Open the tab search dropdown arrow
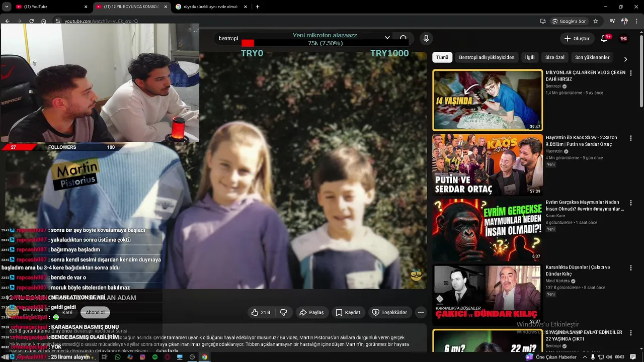 tap(7, 7)
